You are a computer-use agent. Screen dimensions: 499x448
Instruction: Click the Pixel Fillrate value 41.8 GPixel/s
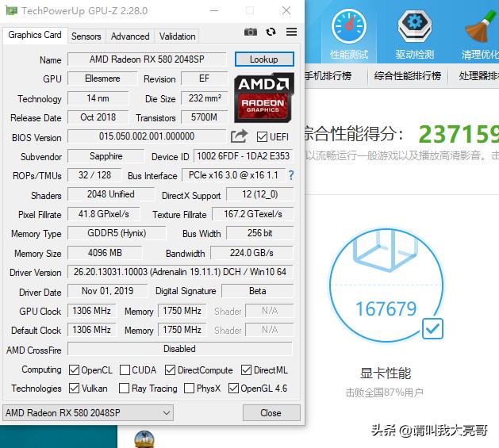(104, 214)
